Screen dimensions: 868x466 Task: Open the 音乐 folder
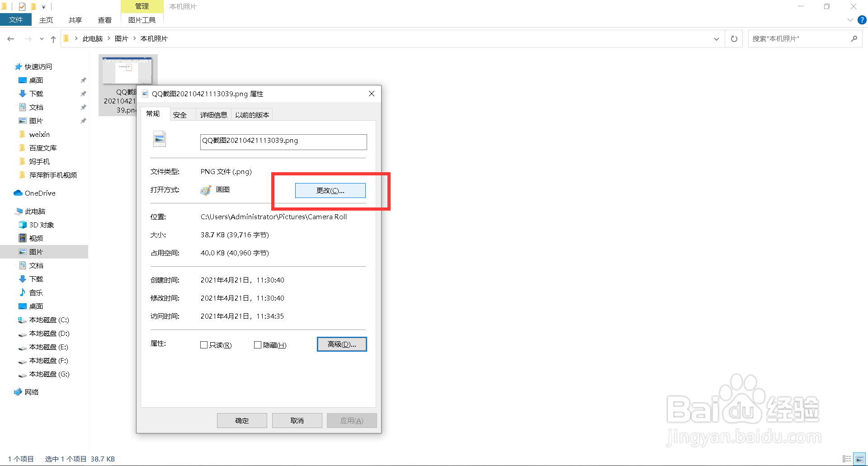(36, 292)
